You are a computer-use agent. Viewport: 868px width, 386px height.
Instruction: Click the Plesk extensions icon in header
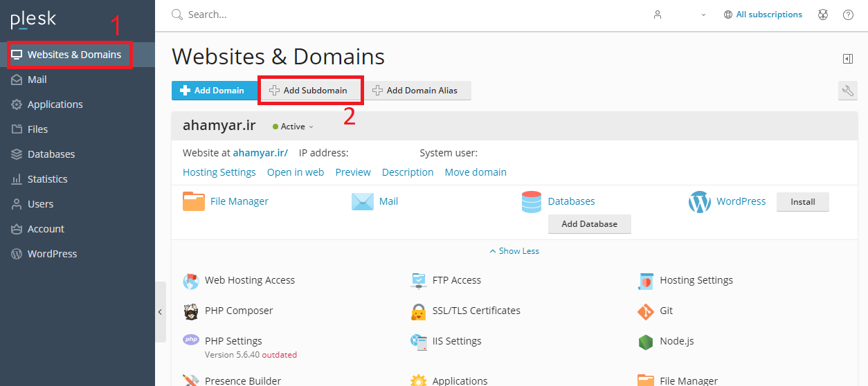[823, 15]
